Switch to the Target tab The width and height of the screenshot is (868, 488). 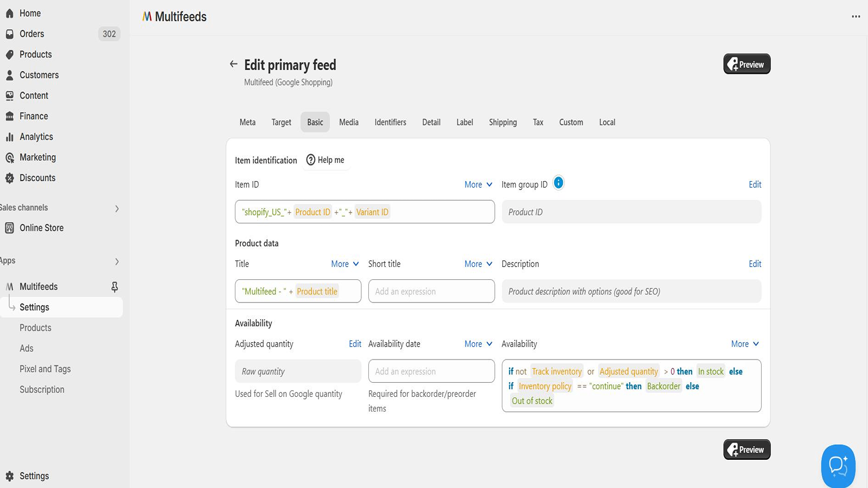281,122
